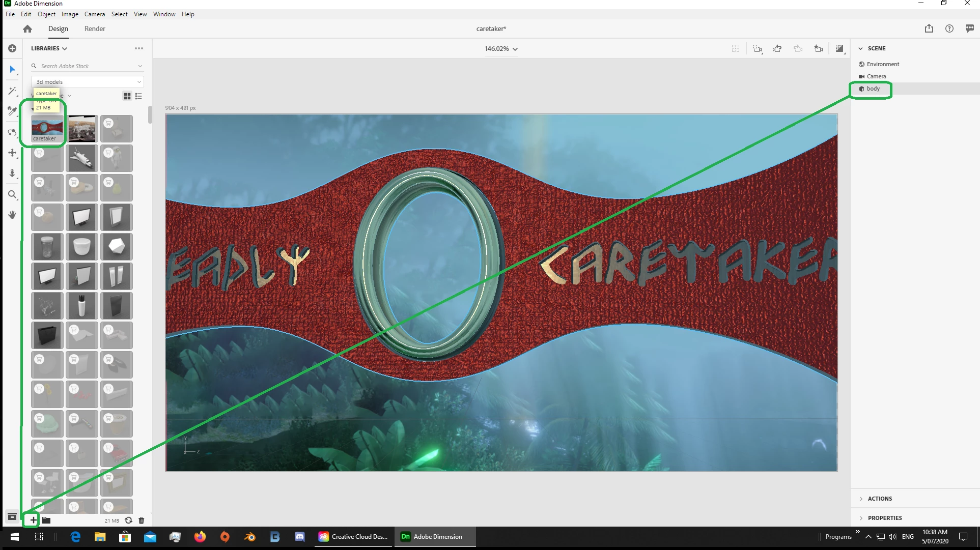This screenshot has width=980, height=550.
Task: Switch to the Render tab
Action: click(95, 28)
